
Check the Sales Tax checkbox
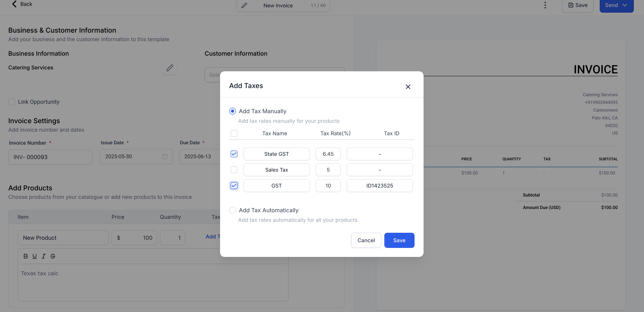234,170
